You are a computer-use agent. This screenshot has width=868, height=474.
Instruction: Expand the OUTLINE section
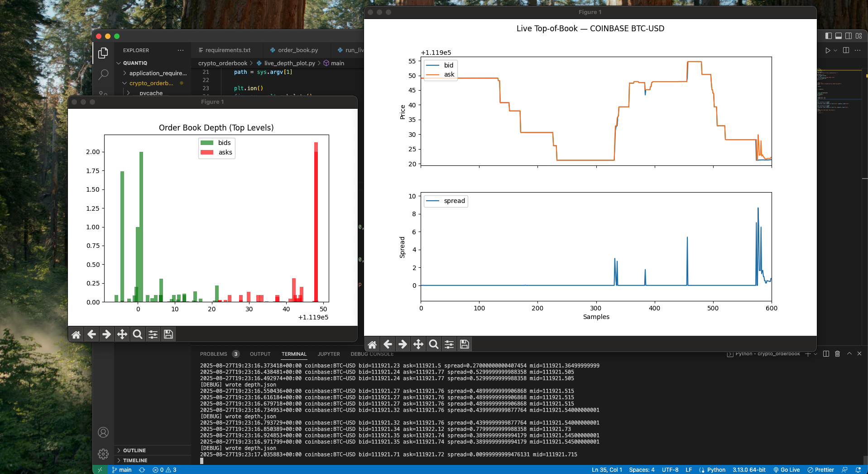coord(134,450)
